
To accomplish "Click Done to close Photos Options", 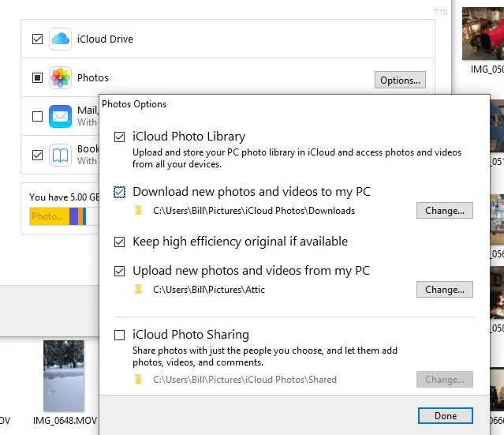I will 446,416.
